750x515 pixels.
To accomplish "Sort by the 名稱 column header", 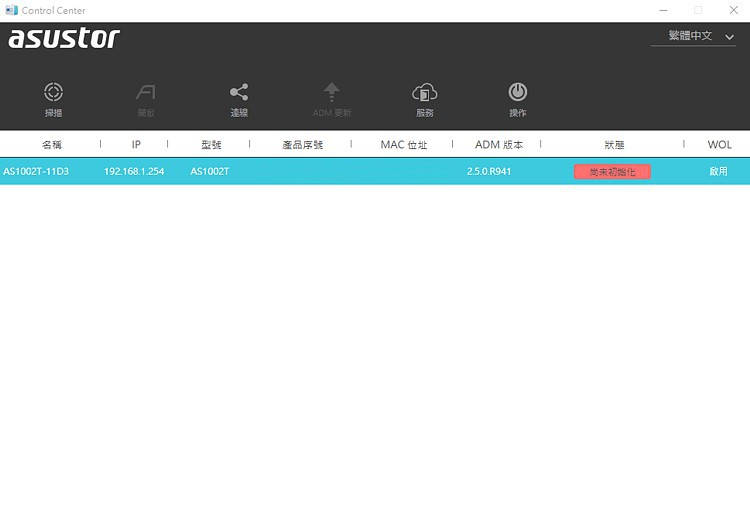I will [51, 144].
